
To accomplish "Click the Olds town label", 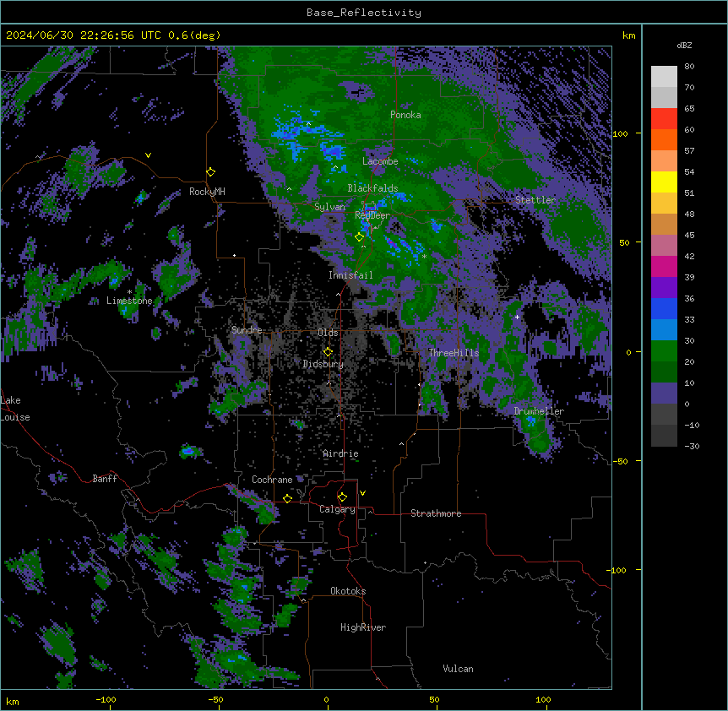I will point(328,333).
